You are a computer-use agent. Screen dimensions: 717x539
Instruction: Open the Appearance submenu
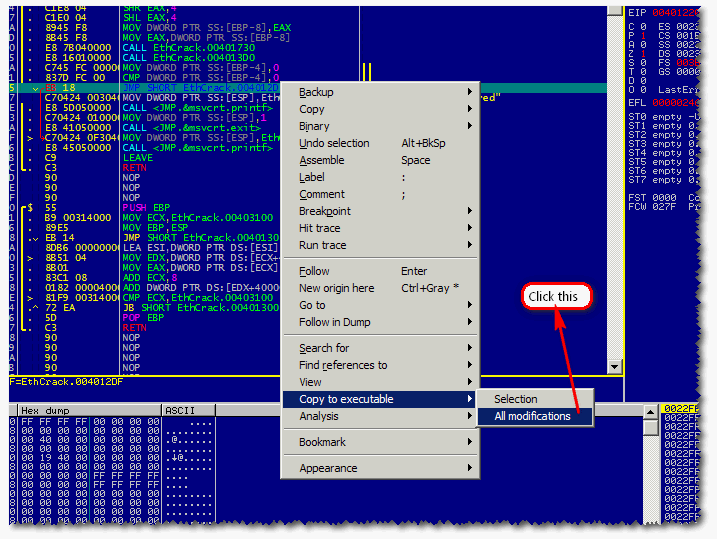(328, 468)
